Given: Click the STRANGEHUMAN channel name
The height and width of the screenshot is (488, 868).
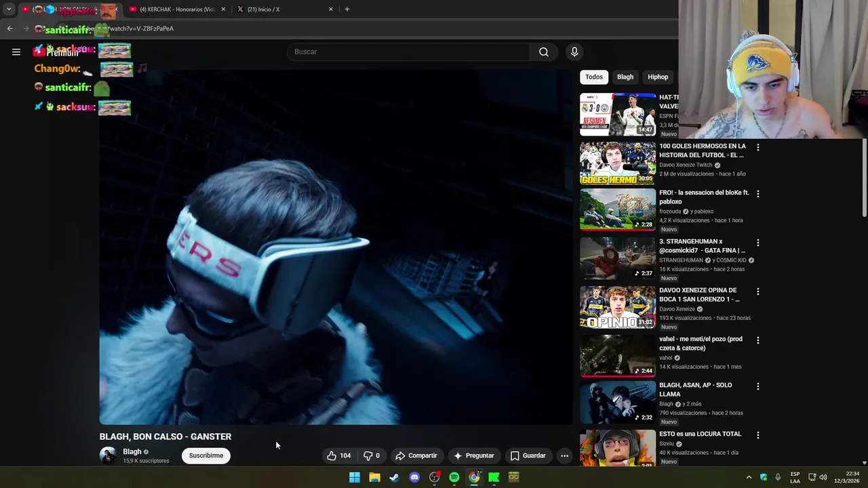Looking at the screenshot, I should tap(681, 260).
